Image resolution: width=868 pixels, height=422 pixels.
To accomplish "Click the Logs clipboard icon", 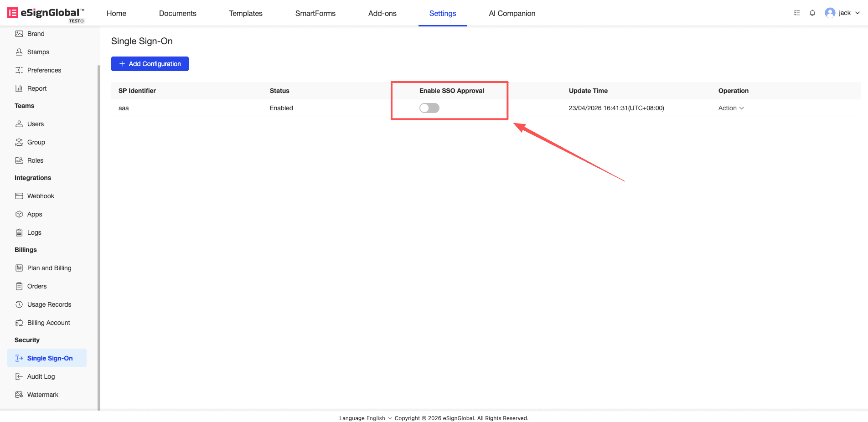I will tap(19, 232).
